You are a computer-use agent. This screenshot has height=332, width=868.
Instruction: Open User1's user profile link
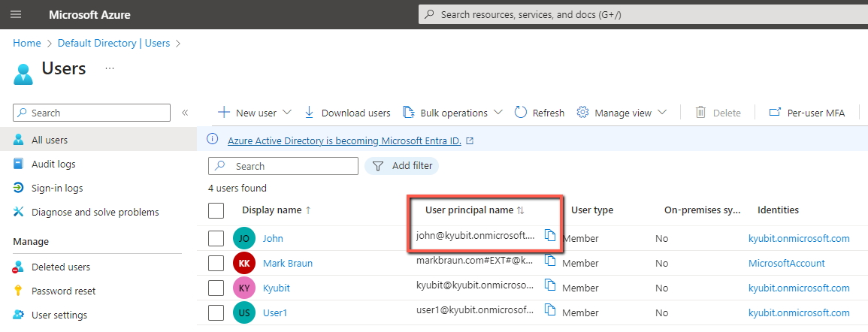(x=275, y=312)
